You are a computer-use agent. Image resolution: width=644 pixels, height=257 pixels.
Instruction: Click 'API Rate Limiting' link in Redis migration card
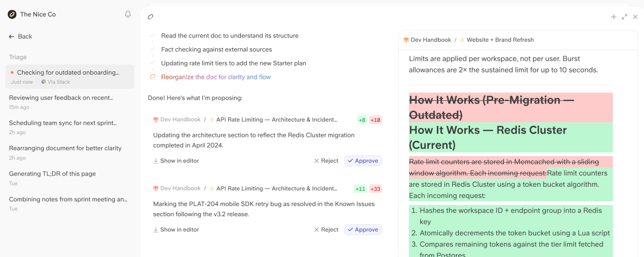(277, 120)
